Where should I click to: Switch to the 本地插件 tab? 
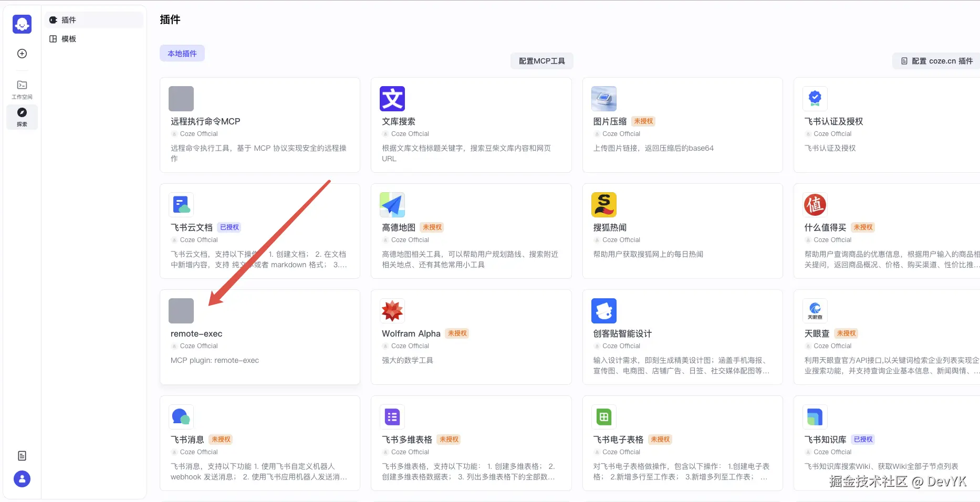pyautogui.click(x=182, y=54)
